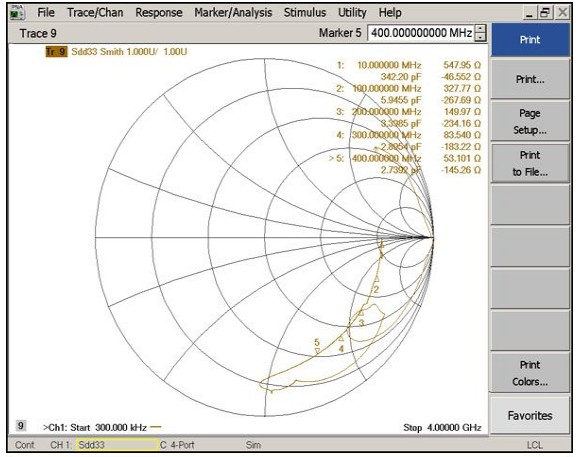The image size is (587, 457).
Task: Click marker 2 resistance readout 327.77 Ω
Action: pyautogui.click(x=462, y=88)
